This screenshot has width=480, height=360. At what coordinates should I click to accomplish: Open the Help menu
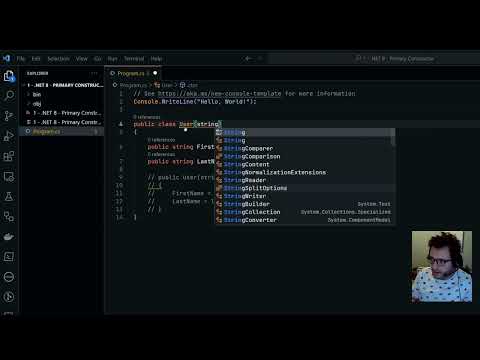pos(156,59)
